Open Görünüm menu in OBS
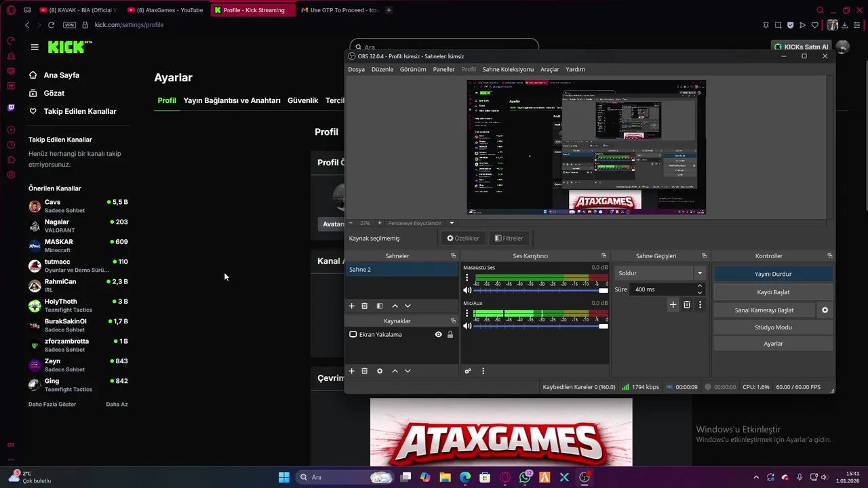 [x=413, y=69]
